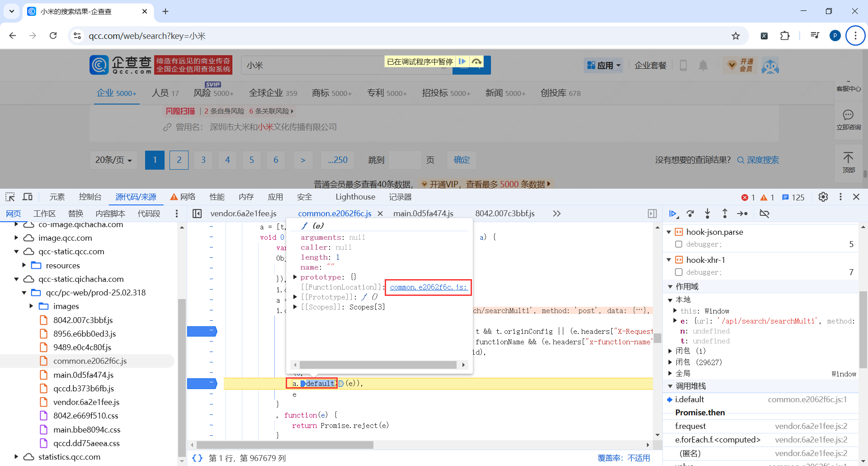The width and height of the screenshot is (868, 466).
Task: Switch to main.0d5fa474.js editor tab
Action: point(424,214)
